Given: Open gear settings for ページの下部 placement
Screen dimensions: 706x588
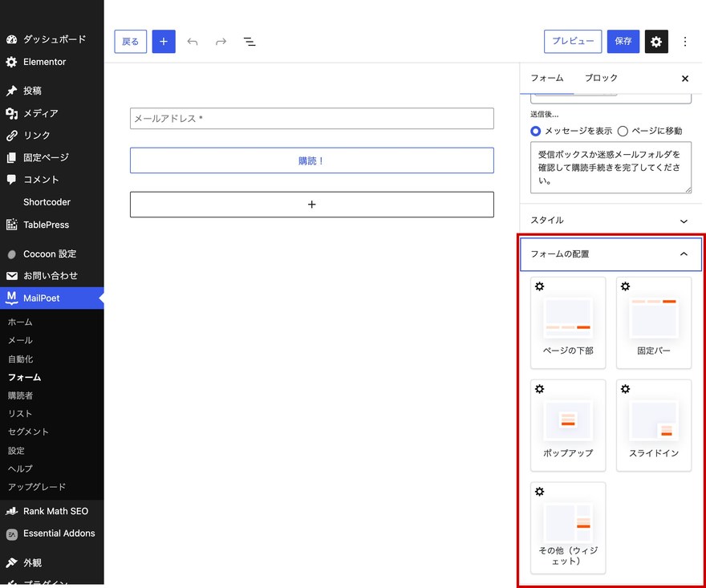Looking at the screenshot, I should [539, 286].
